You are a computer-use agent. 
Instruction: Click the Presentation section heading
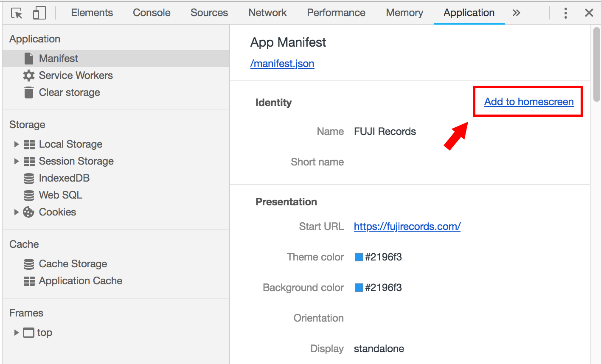pos(286,202)
